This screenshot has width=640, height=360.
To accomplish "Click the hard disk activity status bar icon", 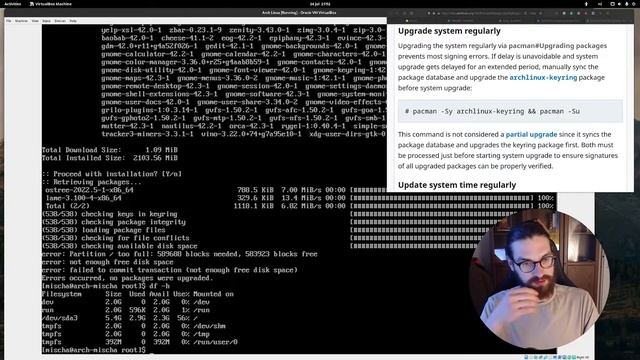I will (527, 357).
